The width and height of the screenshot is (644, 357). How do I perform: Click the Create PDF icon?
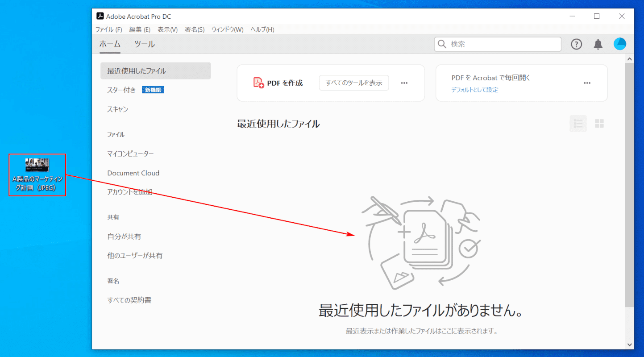tap(259, 83)
